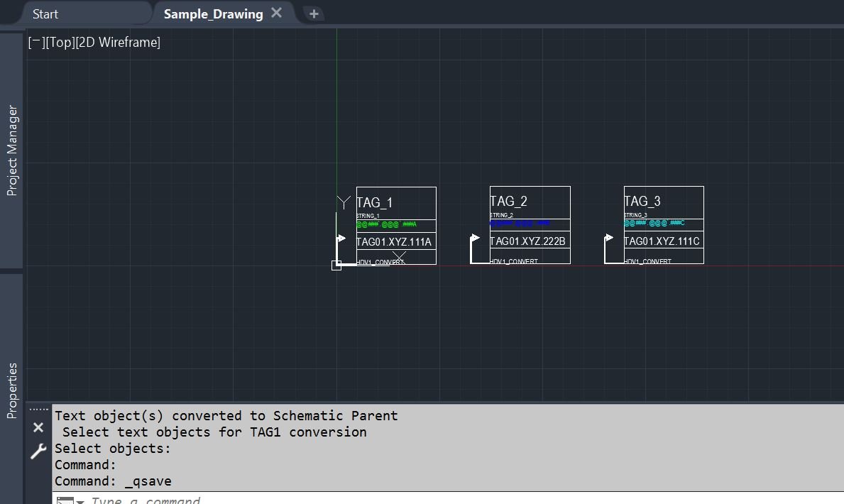Open the [-] viewport controls menu

(36, 42)
